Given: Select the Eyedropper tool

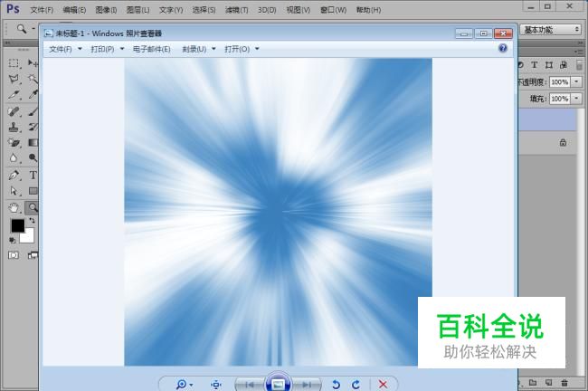Looking at the screenshot, I should point(33,94).
